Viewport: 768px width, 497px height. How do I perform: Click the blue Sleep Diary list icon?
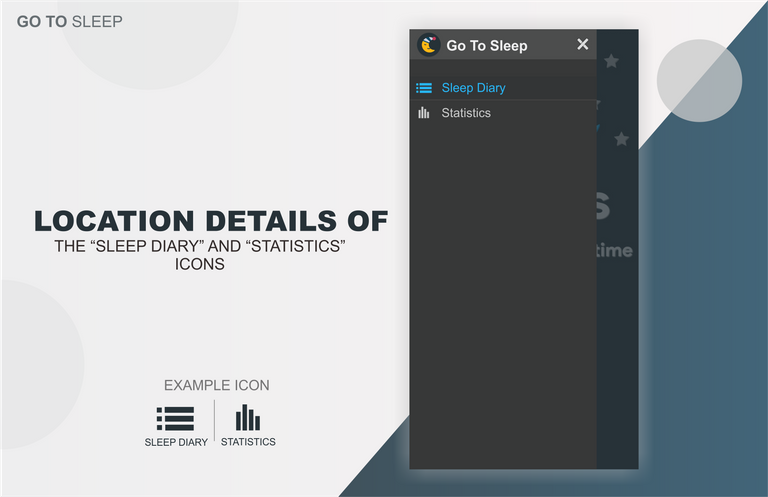tap(424, 88)
